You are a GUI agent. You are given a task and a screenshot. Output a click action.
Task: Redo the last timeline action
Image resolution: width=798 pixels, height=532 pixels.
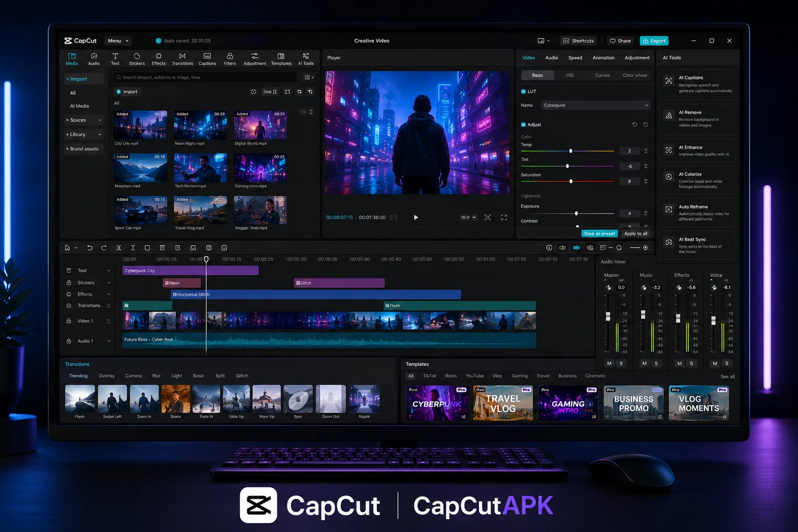104,248
